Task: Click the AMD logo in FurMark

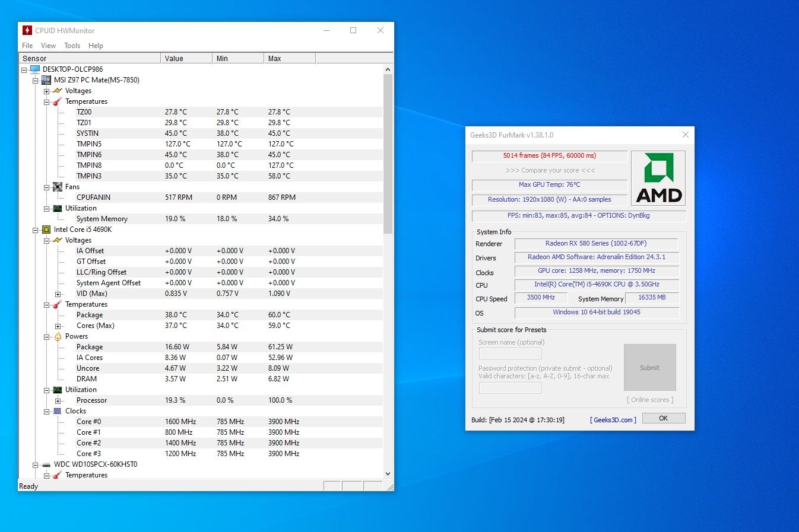Action: 658,178
